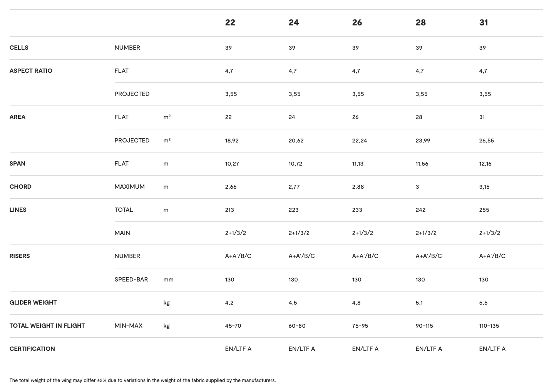Image resolution: width=549 pixels, height=392 pixels.
Task: Select the RISERS row label
Action: click(x=19, y=256)
